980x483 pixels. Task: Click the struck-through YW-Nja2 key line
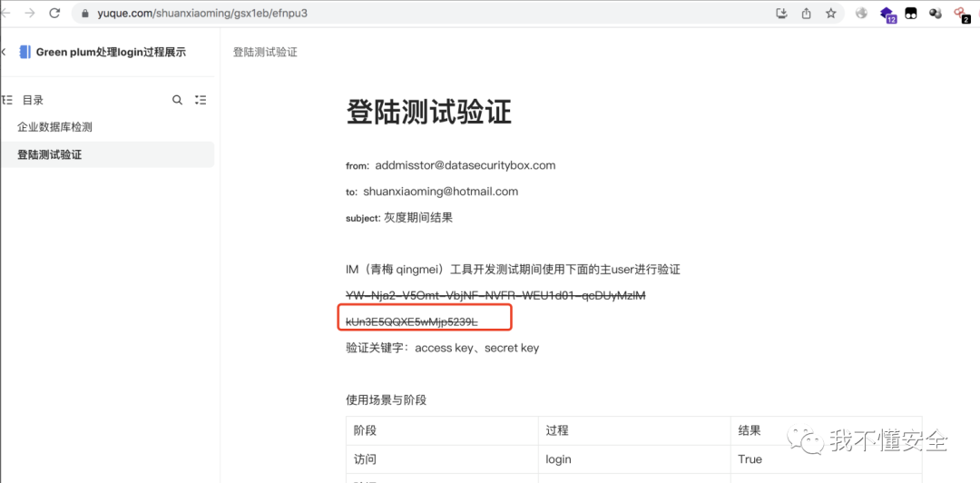495,295
